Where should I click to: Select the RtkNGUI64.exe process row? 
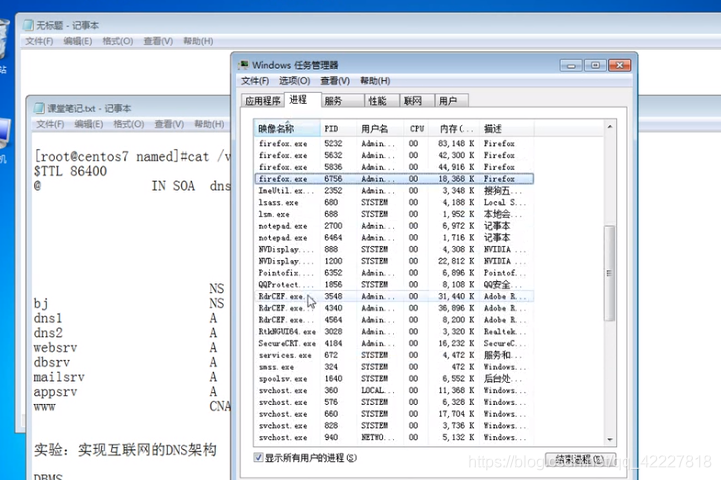[394, 331]
